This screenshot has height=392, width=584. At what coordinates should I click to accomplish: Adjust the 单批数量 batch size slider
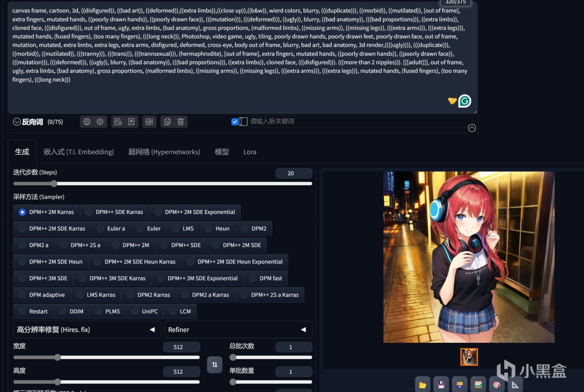coord(271,382)
